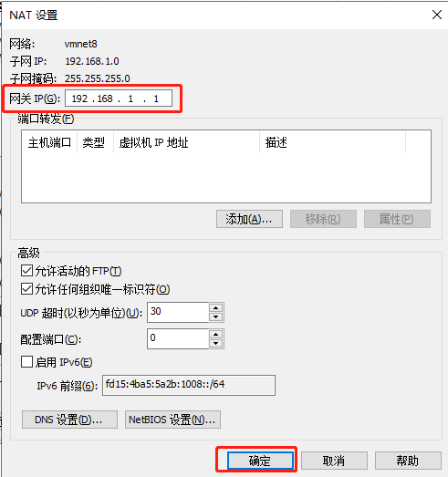This screenshot has height=477, width=448.
Task: Click the 取消 button
Action: click(334, 461)
